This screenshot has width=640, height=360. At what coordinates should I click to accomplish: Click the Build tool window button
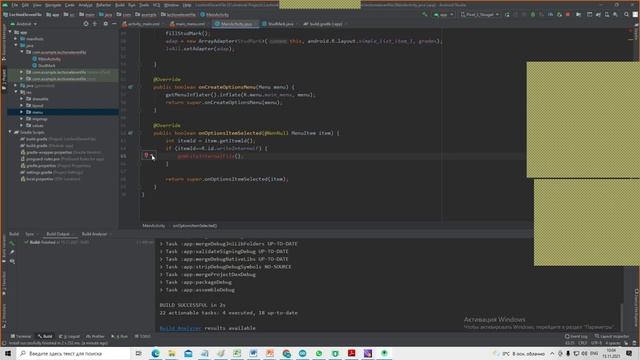(x=45, y=336)
